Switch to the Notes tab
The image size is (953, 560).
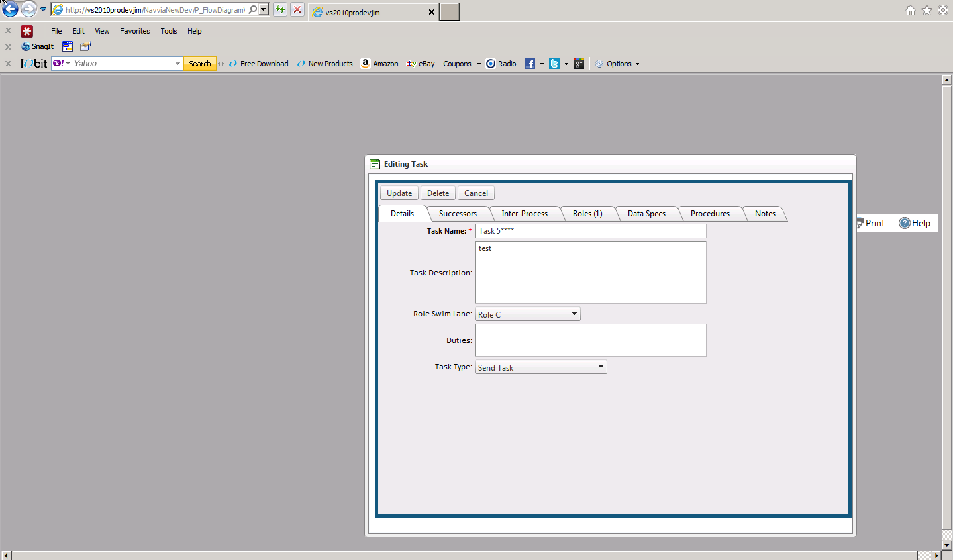tap(765, 214)
